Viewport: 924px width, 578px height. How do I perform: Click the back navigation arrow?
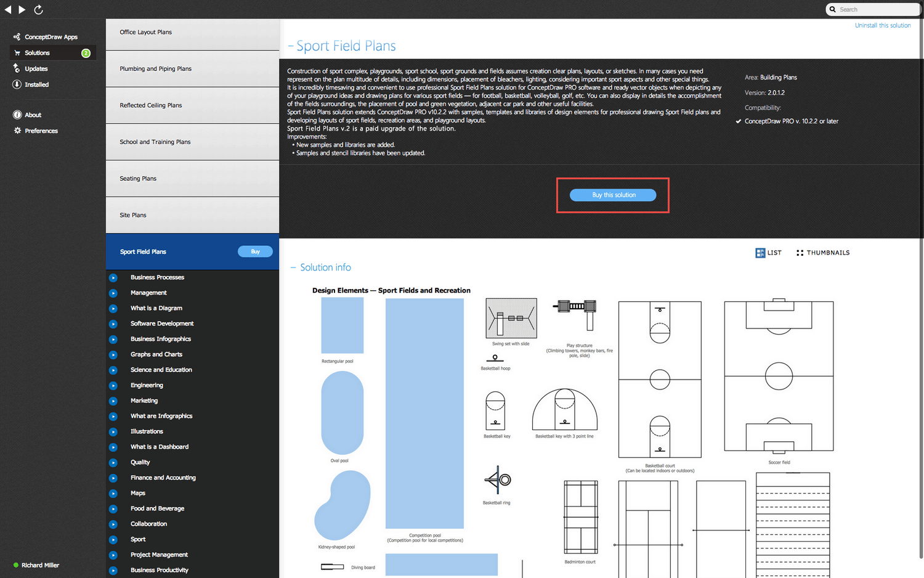[7, 9]
